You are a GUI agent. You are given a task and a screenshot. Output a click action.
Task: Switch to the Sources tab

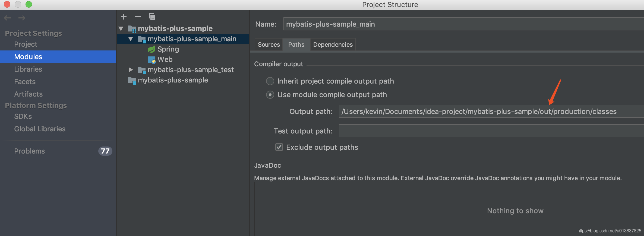point(269,44)
